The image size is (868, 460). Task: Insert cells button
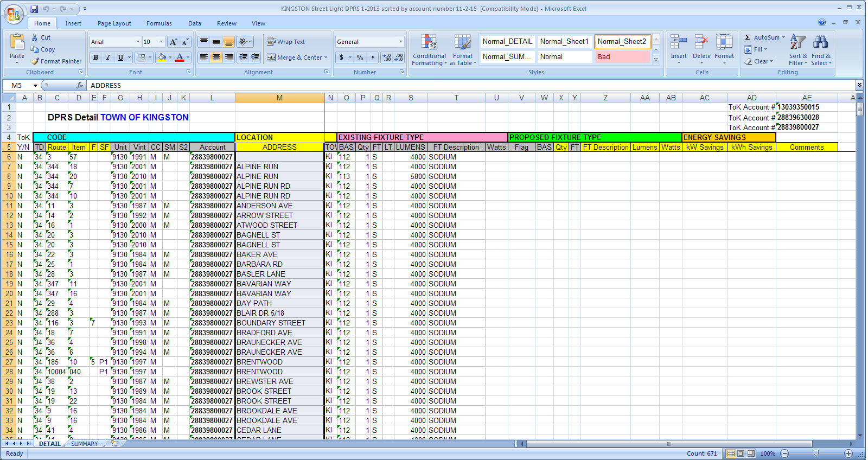(x=679, y=49)
